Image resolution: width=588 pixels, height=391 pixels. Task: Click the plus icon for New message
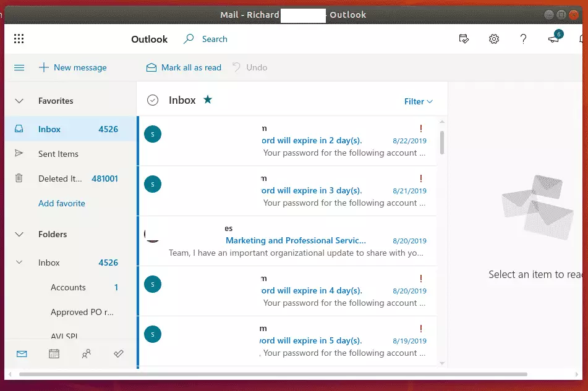(x=44, y=67)
